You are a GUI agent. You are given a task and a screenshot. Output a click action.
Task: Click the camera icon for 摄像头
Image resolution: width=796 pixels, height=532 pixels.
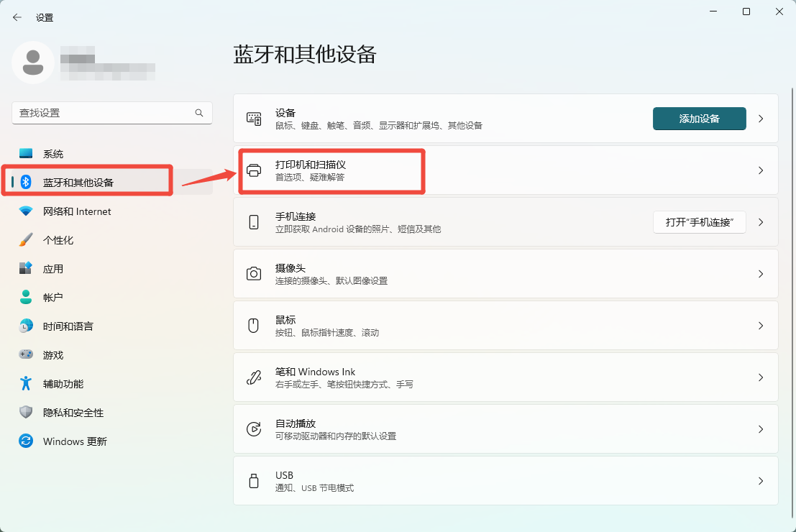pyautogui.click(x=254, y=274)
